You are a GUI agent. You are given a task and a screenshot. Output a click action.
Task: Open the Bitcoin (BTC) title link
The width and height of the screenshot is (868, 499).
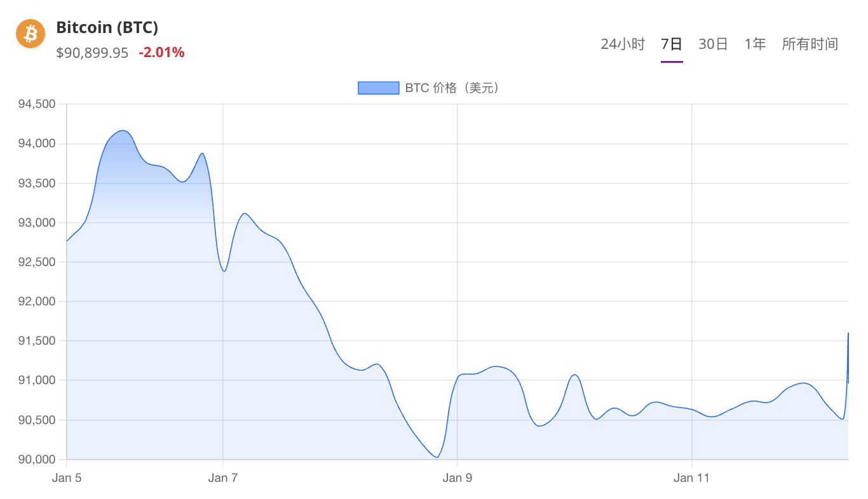pyautogui.click(x=107, y=27)
